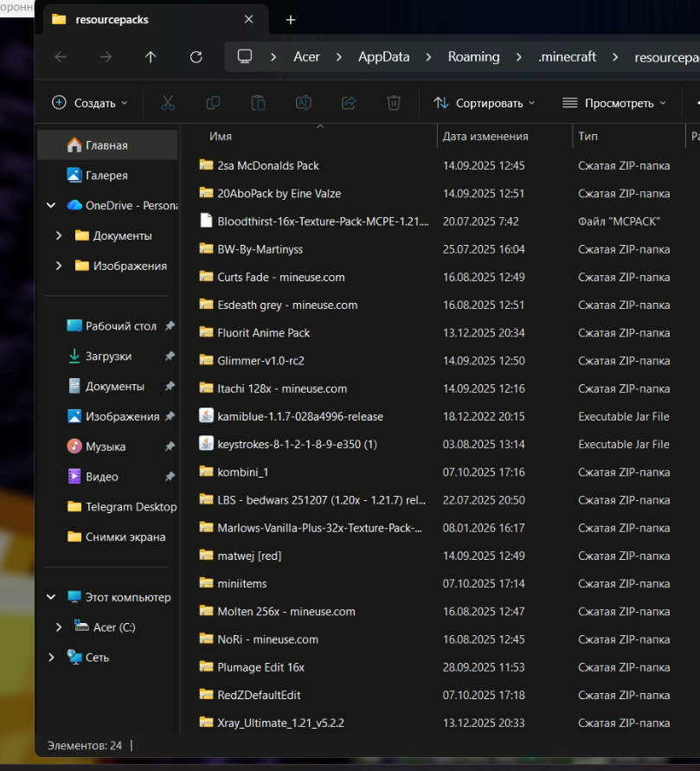Select the Xray_Ultimate_1.21_v5.2.2 zip folder
700x771 pixels.
click(280, 723)
